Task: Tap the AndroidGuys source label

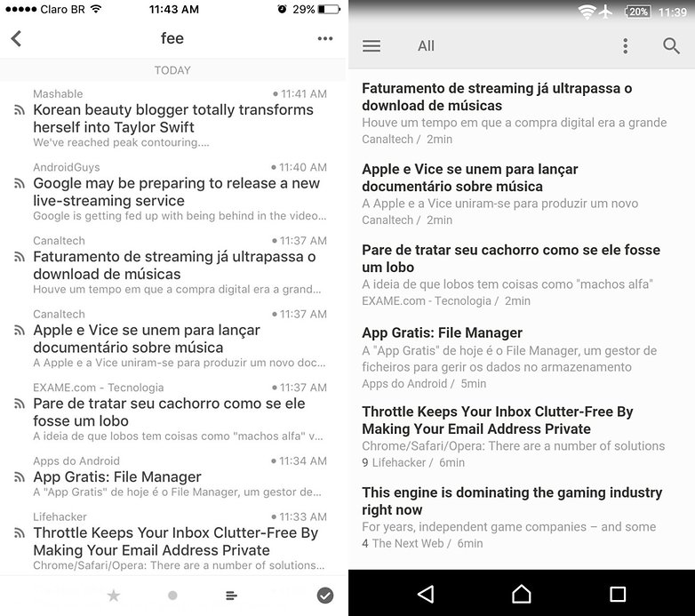Action: [x=67, y=167]
